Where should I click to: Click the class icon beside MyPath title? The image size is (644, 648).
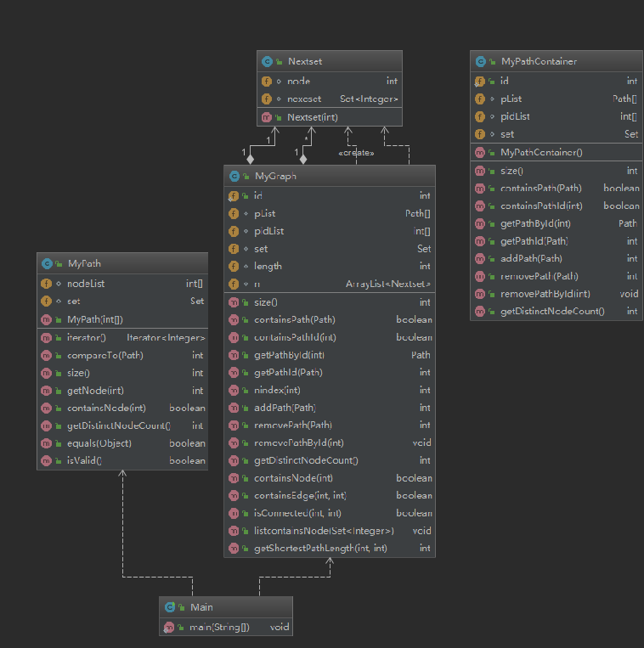[x=47, y=263]
